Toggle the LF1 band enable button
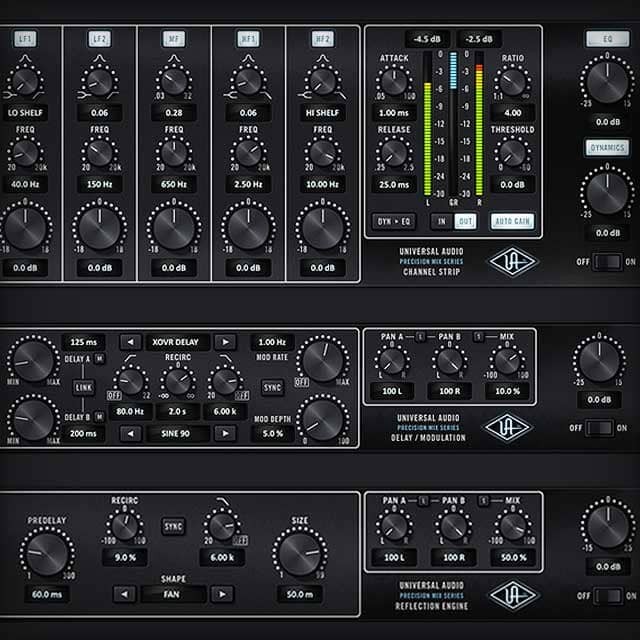Viewport: 640px width, 640px height. (x=25, y=39)
